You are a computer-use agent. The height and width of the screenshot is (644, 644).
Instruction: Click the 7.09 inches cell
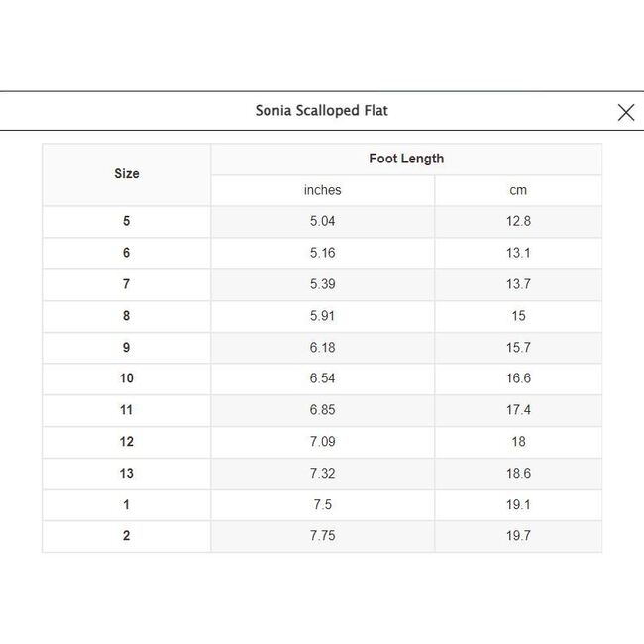322,442
